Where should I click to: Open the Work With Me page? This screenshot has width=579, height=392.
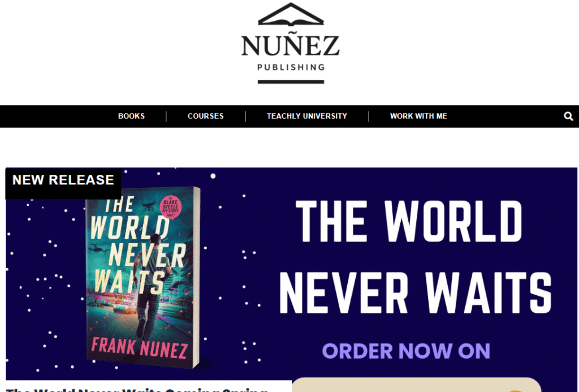pos(419,116)
